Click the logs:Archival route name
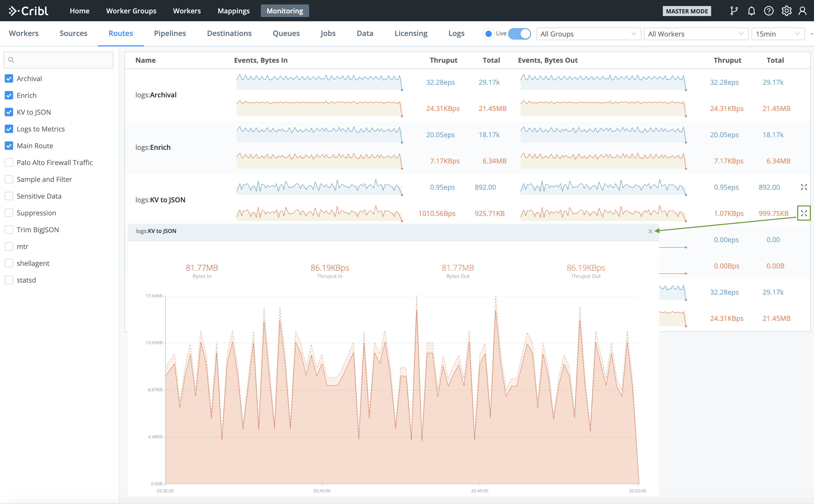 tap(156, 95)
